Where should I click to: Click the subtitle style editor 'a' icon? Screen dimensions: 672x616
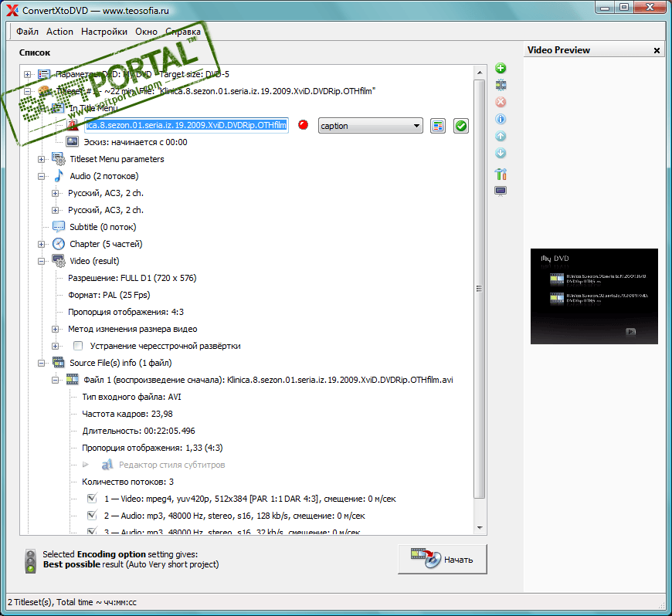pyautogui.click(x=107, y=465)
